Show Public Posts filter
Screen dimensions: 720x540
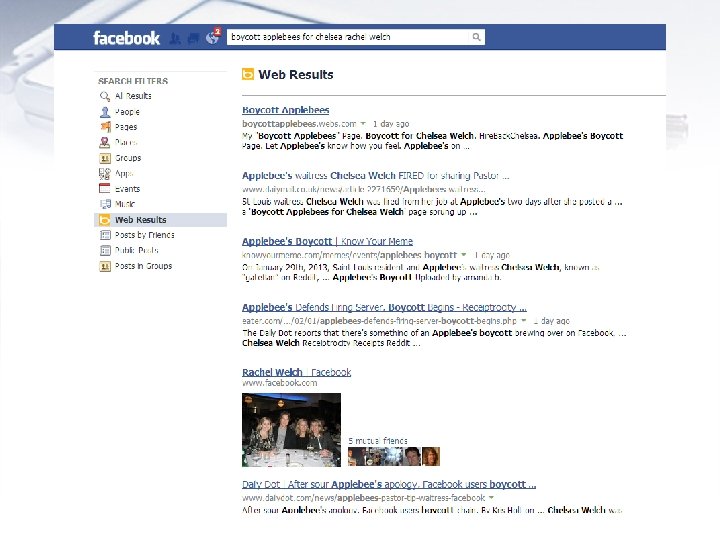137,250
